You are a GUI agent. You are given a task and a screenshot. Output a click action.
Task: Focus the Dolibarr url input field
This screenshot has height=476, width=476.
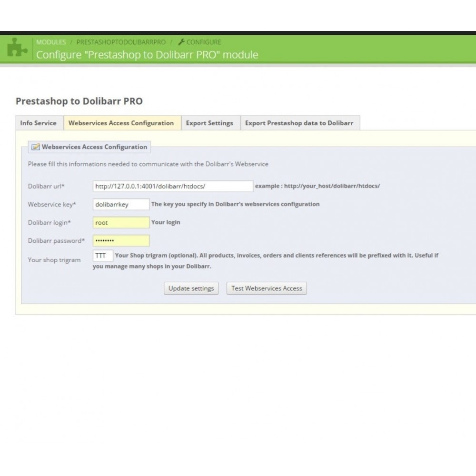[173, 186]
